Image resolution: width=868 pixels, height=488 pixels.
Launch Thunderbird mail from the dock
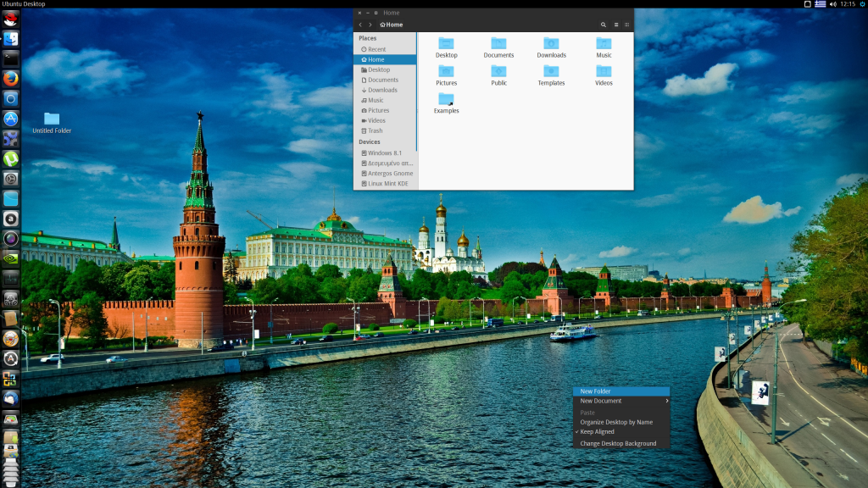click(x=10, y=398)
